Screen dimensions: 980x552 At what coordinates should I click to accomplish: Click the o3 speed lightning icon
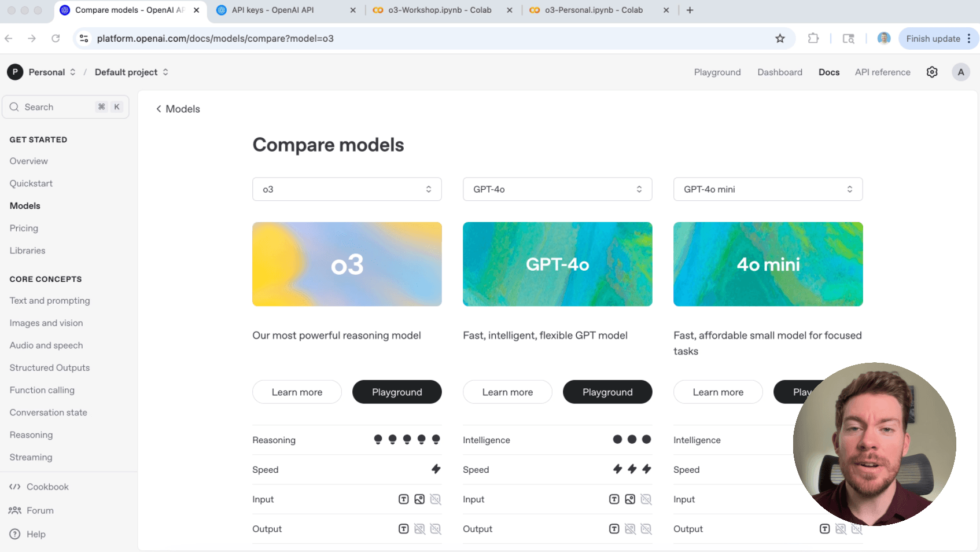(x=436, y=469)
